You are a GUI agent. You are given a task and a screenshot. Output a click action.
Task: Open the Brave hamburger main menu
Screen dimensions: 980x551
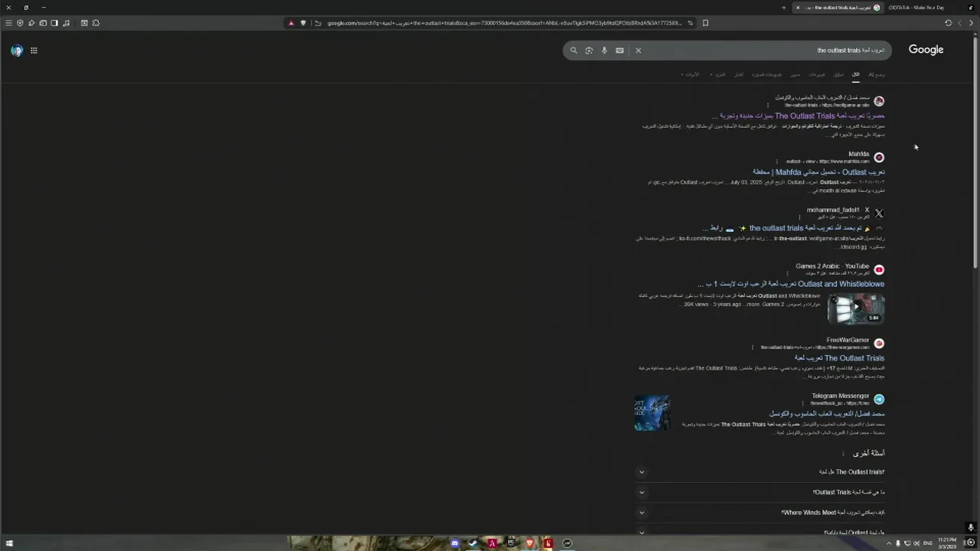coord(8,23)
